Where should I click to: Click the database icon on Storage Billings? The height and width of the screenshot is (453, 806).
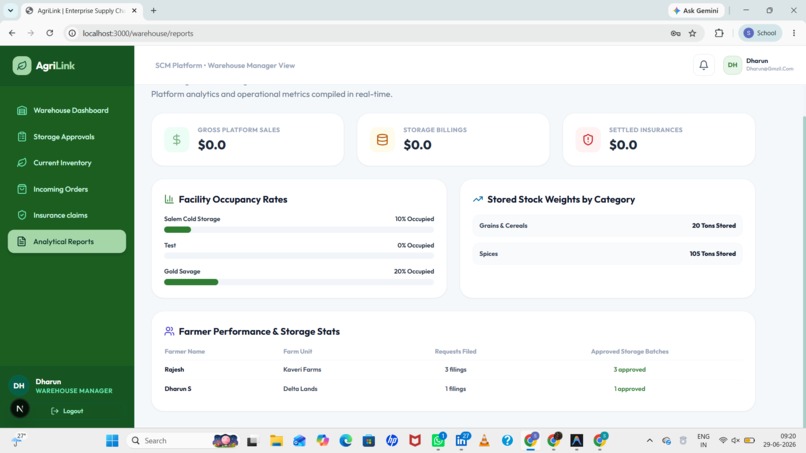coord(382,139)
